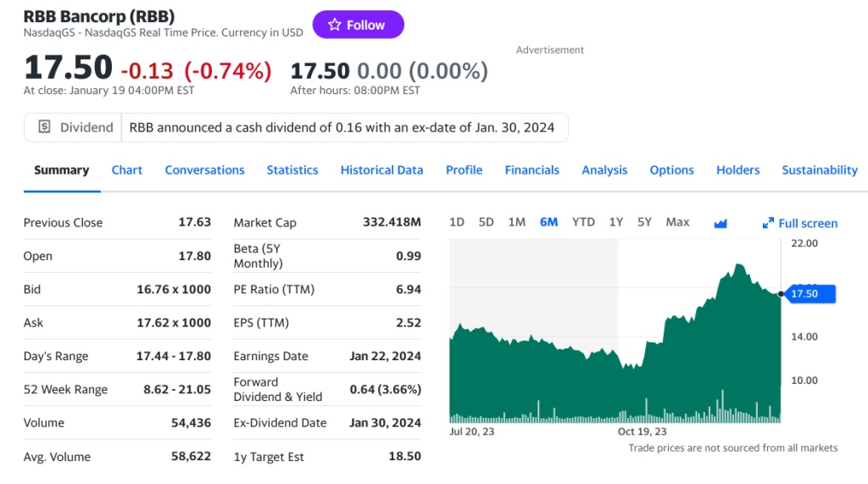
Task: Click the Earnings Date Jan 22, 2024
Action: point(386,355)
